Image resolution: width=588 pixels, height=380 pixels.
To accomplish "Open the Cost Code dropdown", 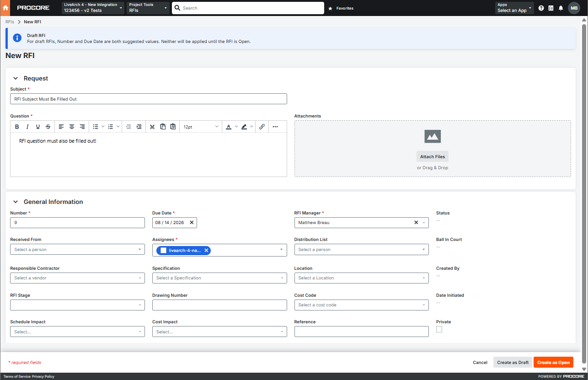I will click(x=362, y=305).
